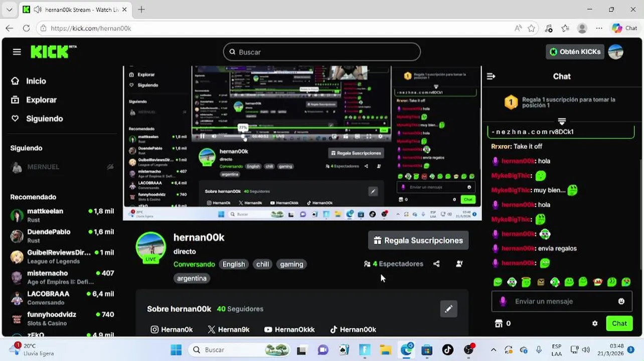Open the browser tab search dropdown
The width and height of the screenshot is (644, 361).
pyautogui.click(x=9, y=10)
